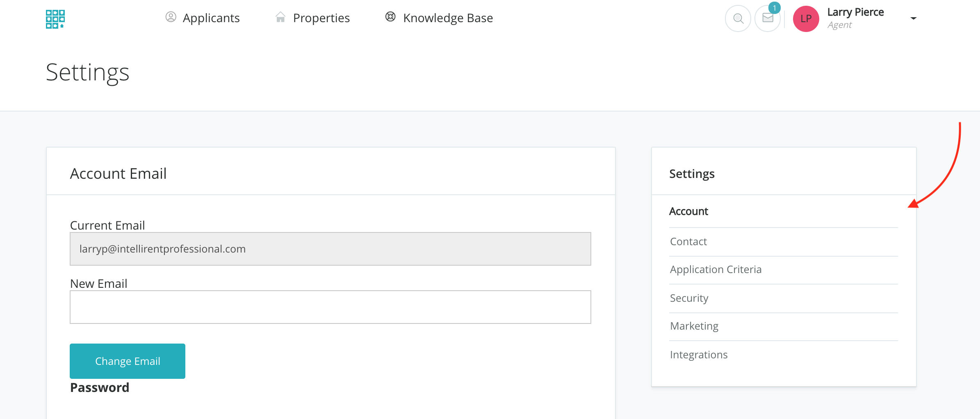Open Contact settings section
980x419 pixels.
(688, 241)
